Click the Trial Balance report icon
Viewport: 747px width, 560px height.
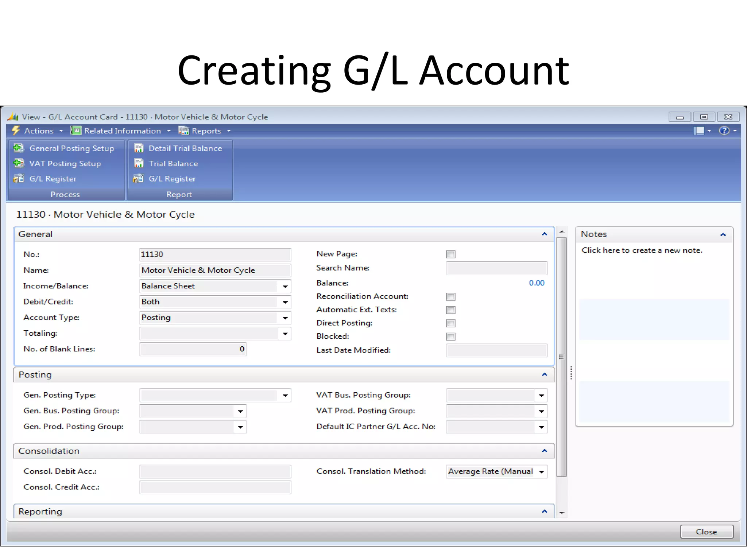(139, 163)
